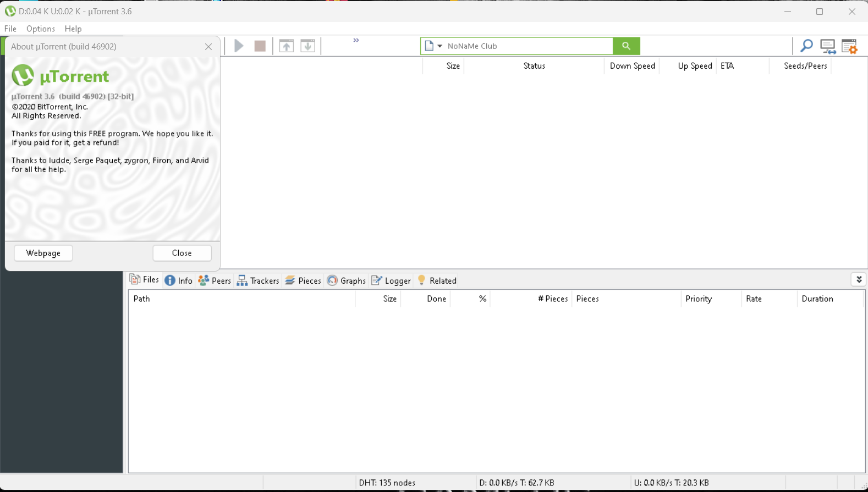Switch to the Logger tab
Image resolution: width=868 pixels, height=492 pixels.
pos(391,280)
